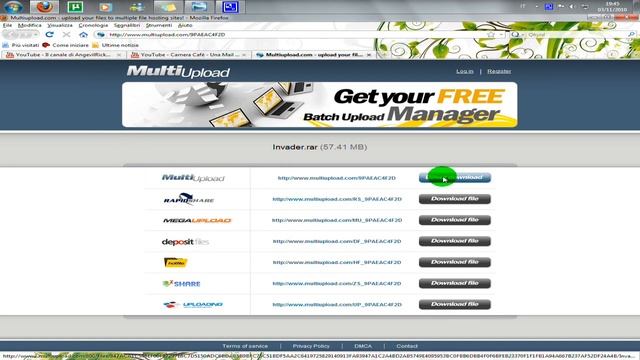Open the ZS_9PAEAC4F2D ZShare link

click(337, 284)
